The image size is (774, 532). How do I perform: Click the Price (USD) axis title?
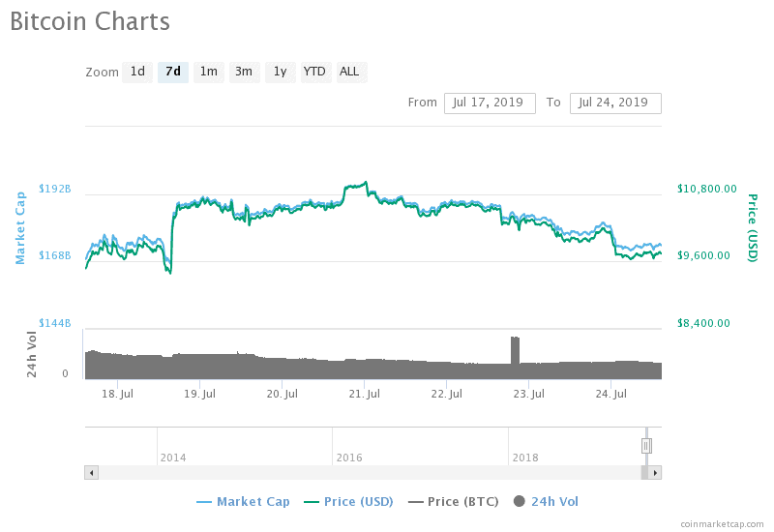pyautogui.click(x=753, y=228)
